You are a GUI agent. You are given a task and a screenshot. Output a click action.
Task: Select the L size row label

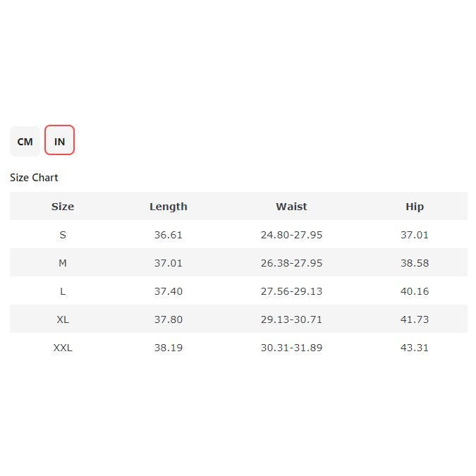[x=63, y=291]
